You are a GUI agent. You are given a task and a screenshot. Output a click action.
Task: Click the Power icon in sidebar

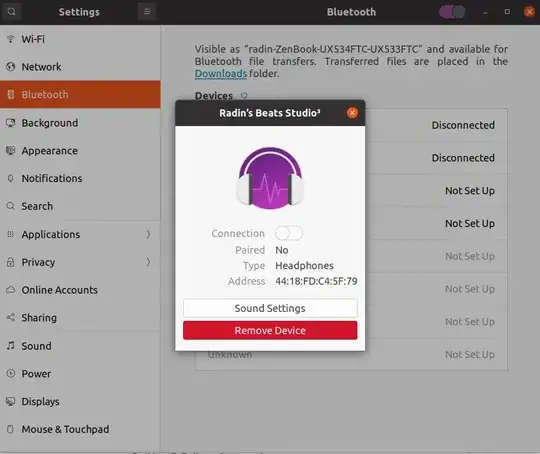(x=11, y=373)
